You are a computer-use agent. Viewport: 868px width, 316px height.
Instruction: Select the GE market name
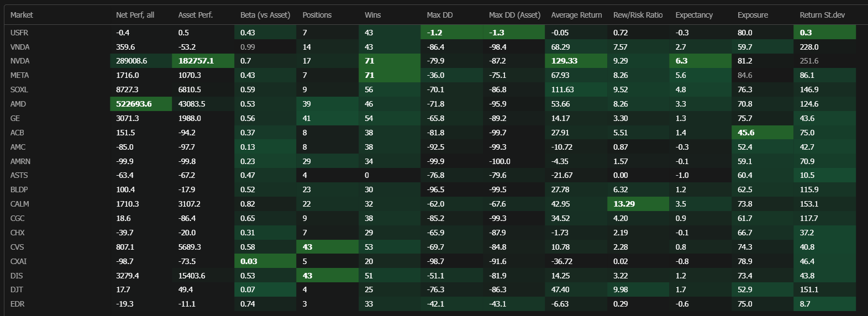(15, 118)
